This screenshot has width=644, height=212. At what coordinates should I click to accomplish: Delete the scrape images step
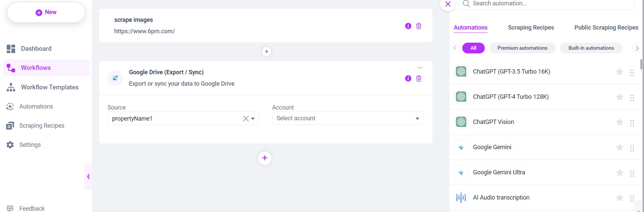click(419, 26)
